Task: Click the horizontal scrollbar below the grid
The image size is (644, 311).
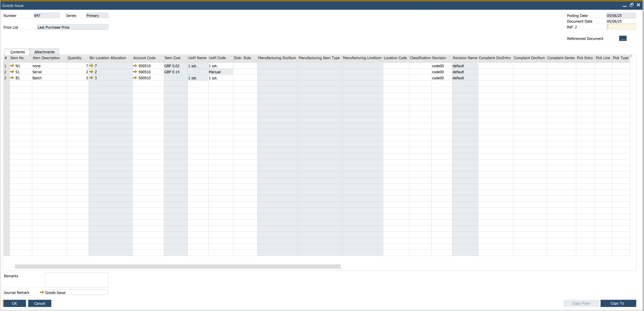Action: 177,267
